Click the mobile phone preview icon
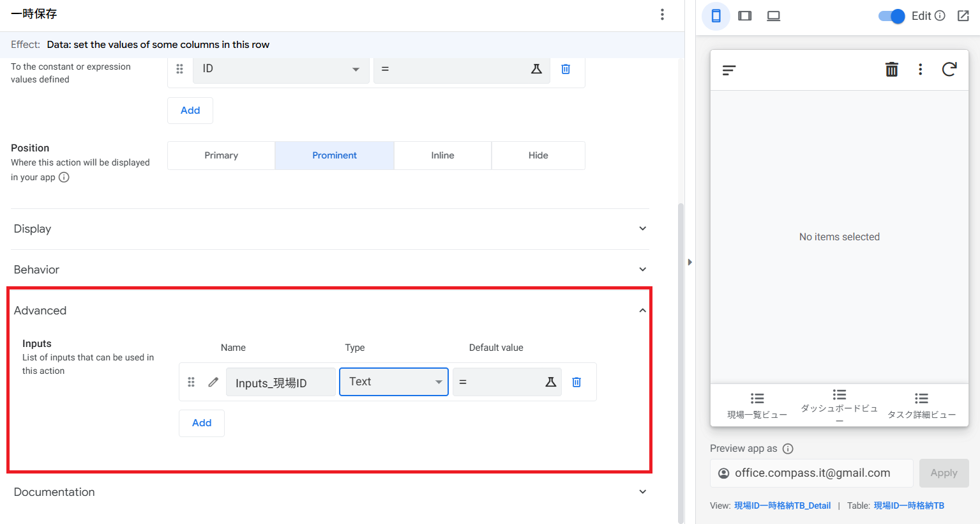Screen dimensions: 980x524 [716, 16]
